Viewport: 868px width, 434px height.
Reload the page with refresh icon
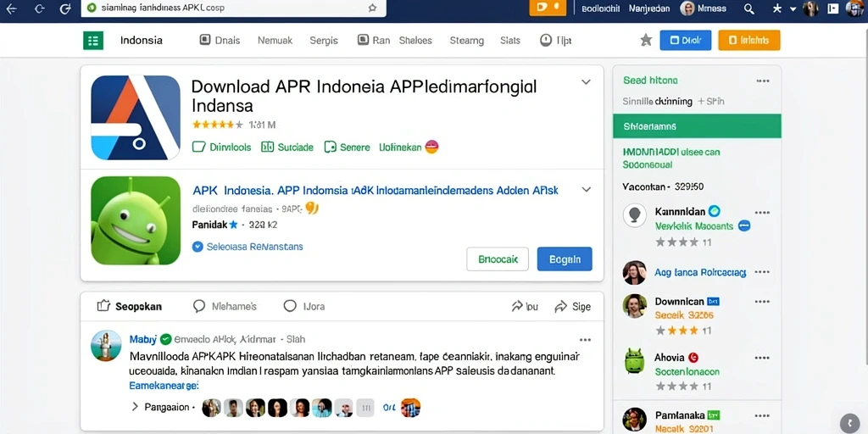click(65, 8)
